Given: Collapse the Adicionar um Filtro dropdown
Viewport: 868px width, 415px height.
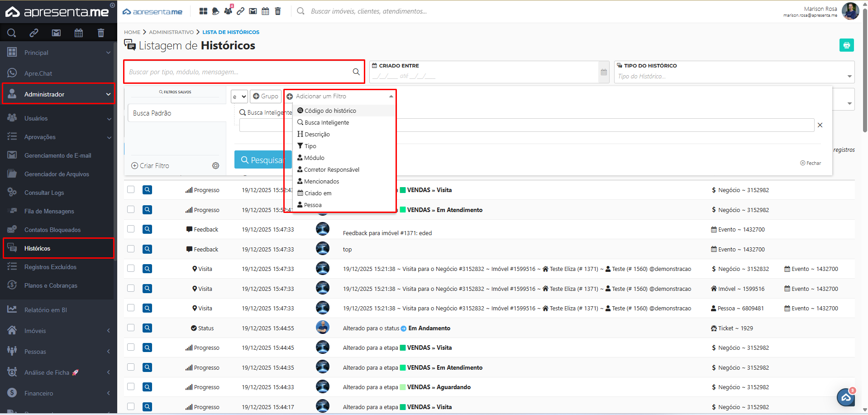Looking at the screenshot, I should pyautogui.click(x=391, y=97).
